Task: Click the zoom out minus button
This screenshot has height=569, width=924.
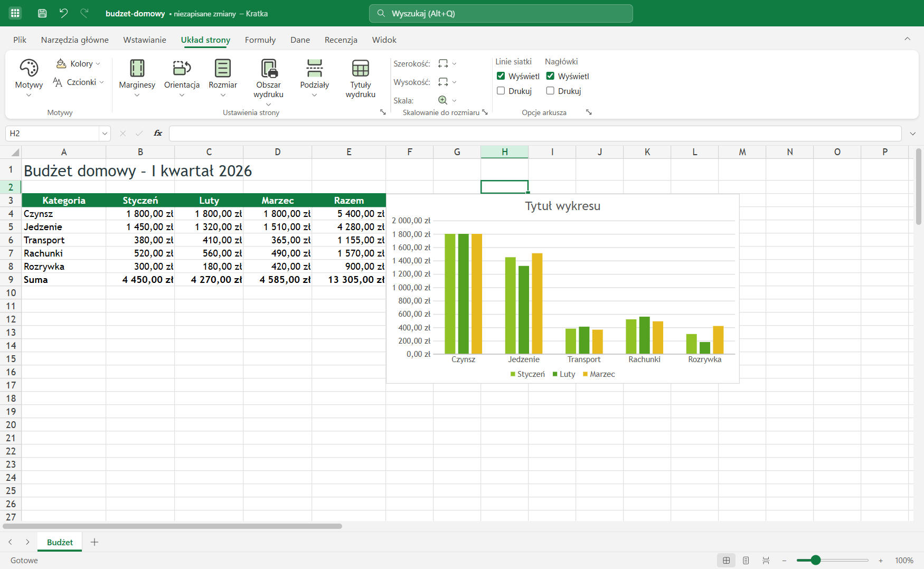Action: [x=784, y=560]
